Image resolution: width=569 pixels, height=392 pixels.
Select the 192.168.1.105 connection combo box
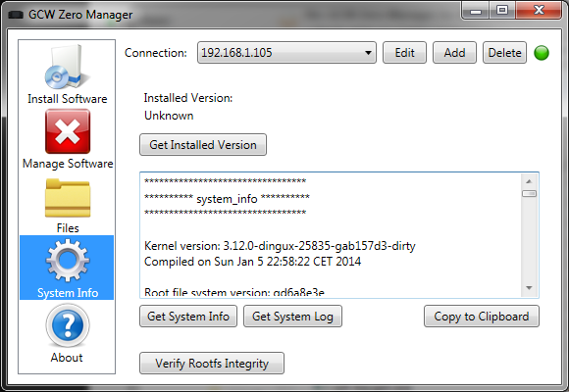(x=286, y=53)
